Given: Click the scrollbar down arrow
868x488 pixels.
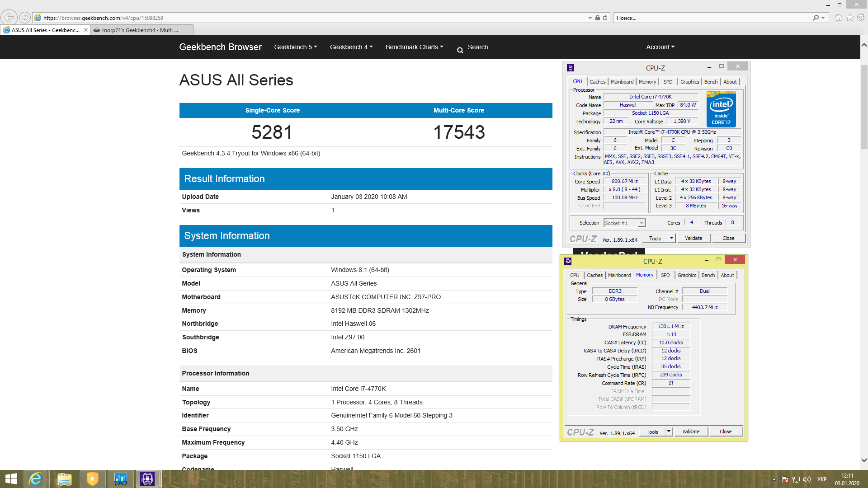Looking at the screenshot, I should pos(864,460).
